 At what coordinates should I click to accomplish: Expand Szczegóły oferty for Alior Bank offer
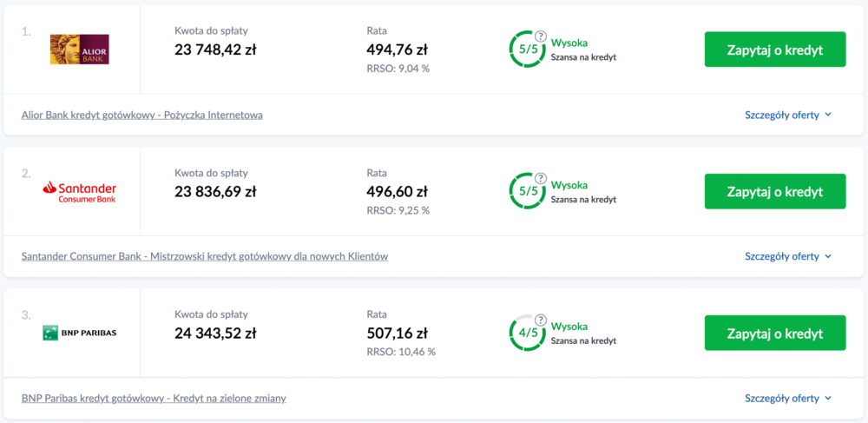tap(788, 116)
